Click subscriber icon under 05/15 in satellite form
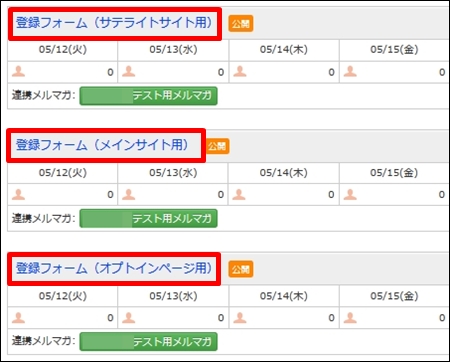This screenshot has height=362, width=450. [350, 71]
